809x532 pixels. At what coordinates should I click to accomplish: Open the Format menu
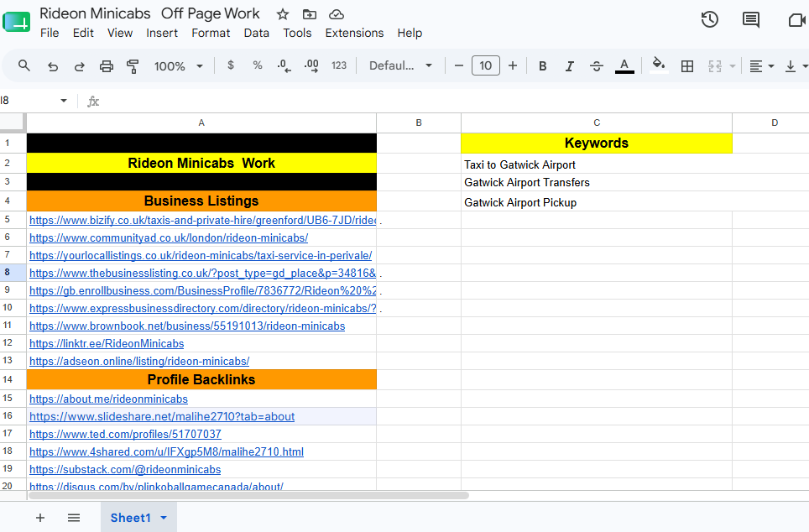click(x=211, y=33)
